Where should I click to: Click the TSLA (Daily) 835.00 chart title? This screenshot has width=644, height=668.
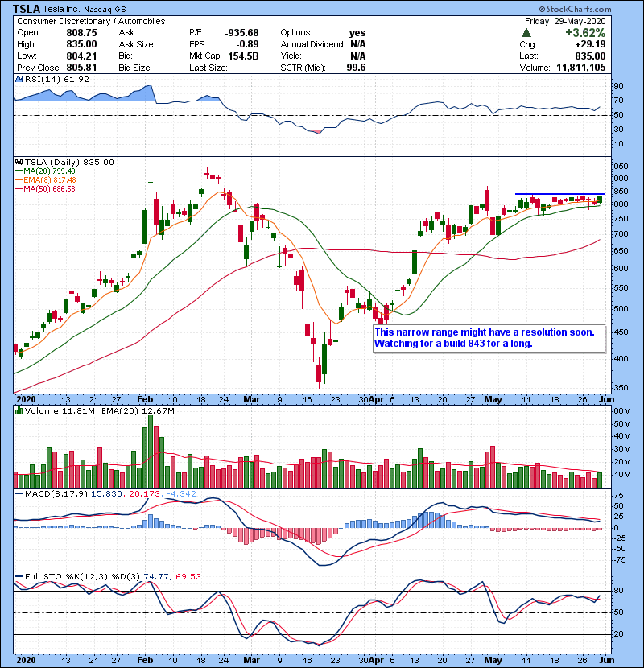coord(69,162)
